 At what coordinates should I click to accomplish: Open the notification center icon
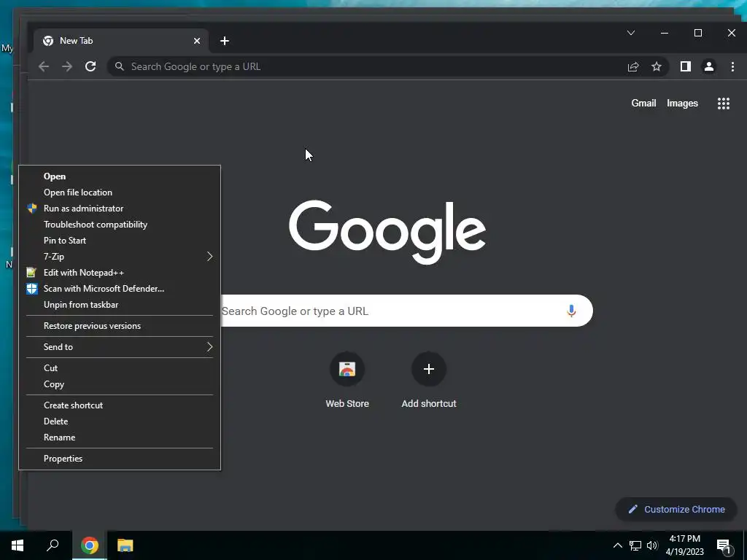[x=724, y=545]
